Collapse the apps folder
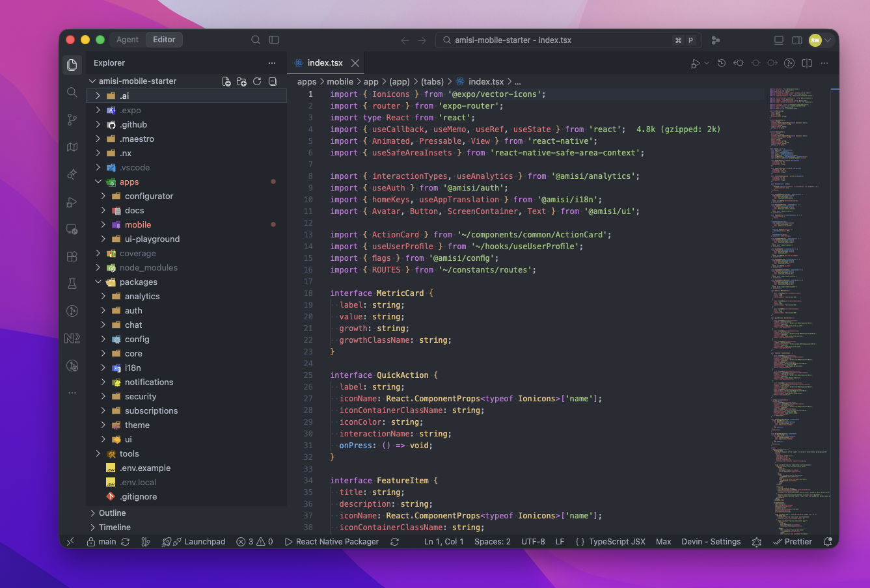Viewport: 870px width, 588px height. 186,182
